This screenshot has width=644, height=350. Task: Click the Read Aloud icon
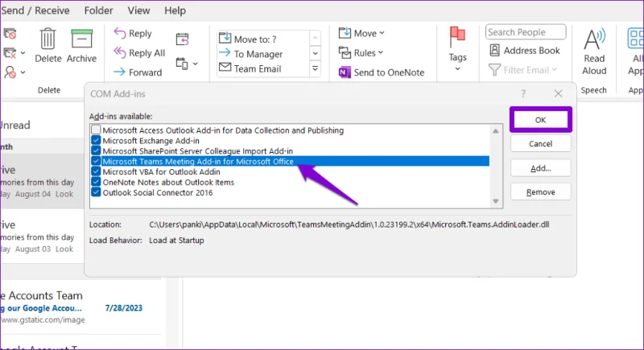coord(594,39)
